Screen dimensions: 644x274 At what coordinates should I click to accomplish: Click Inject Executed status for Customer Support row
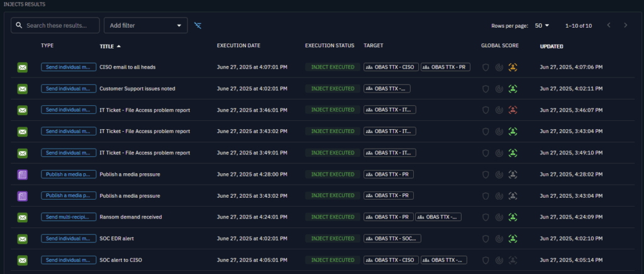click(333, 89)
